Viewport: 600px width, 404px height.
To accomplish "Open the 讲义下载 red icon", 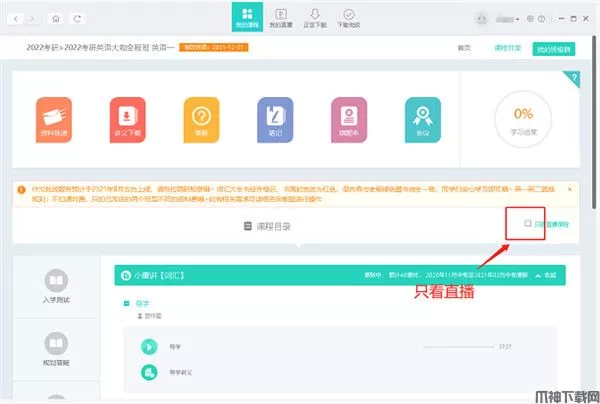I will click(128, 120).
